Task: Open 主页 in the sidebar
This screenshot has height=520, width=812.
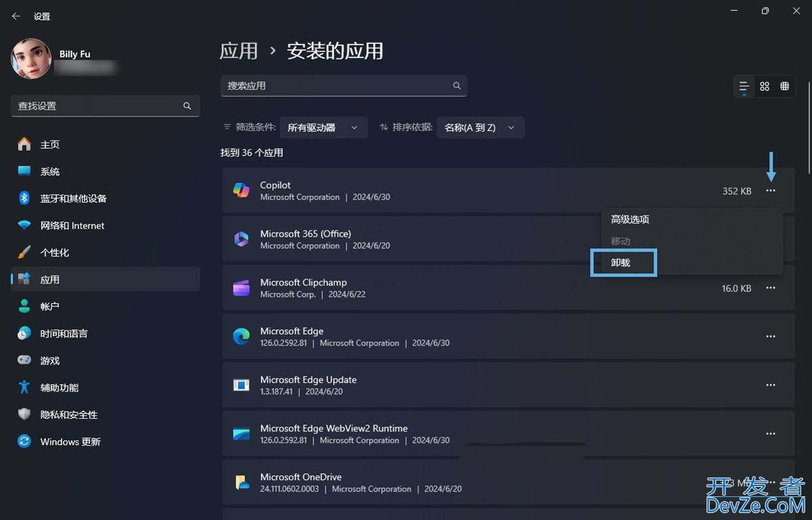Action: pos(106,145)
